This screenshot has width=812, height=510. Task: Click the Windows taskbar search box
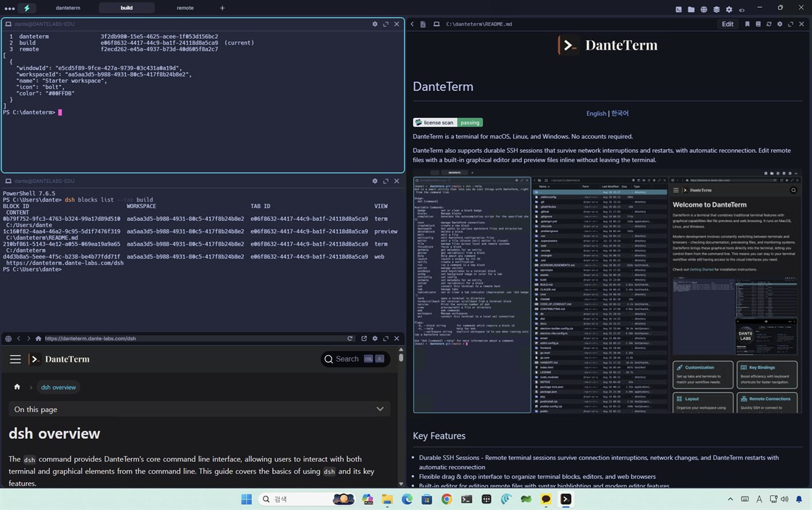click(307, 499)
